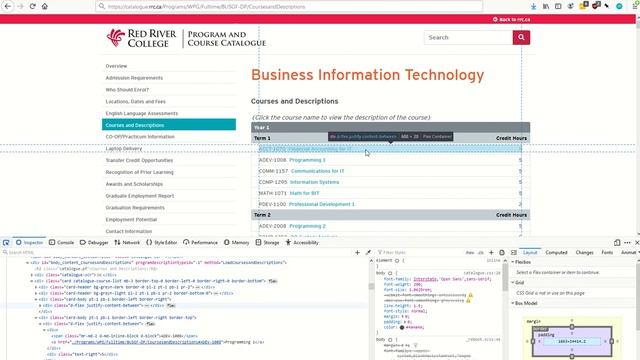Open the Style Editor tab
This screenshot has width=640, height=360.
point(162,242)
